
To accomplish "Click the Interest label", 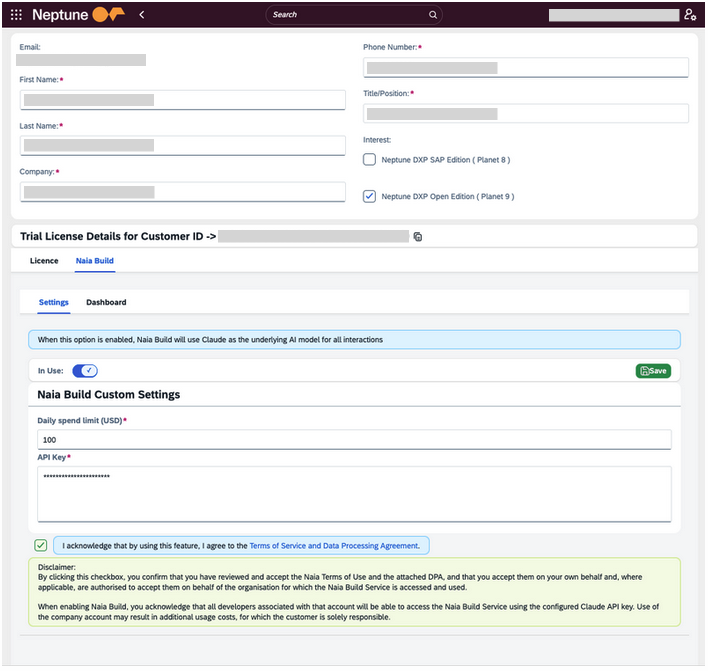I will (377, 140).
